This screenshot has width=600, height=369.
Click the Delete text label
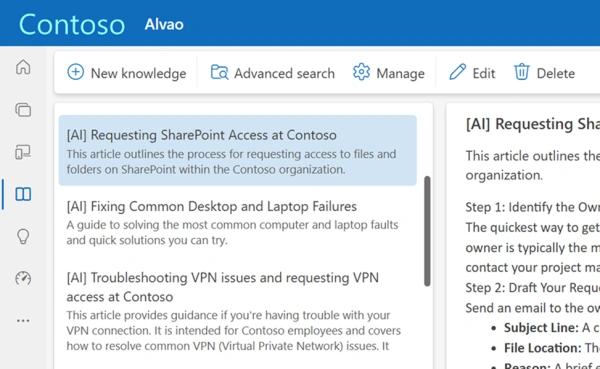(556, 73)
